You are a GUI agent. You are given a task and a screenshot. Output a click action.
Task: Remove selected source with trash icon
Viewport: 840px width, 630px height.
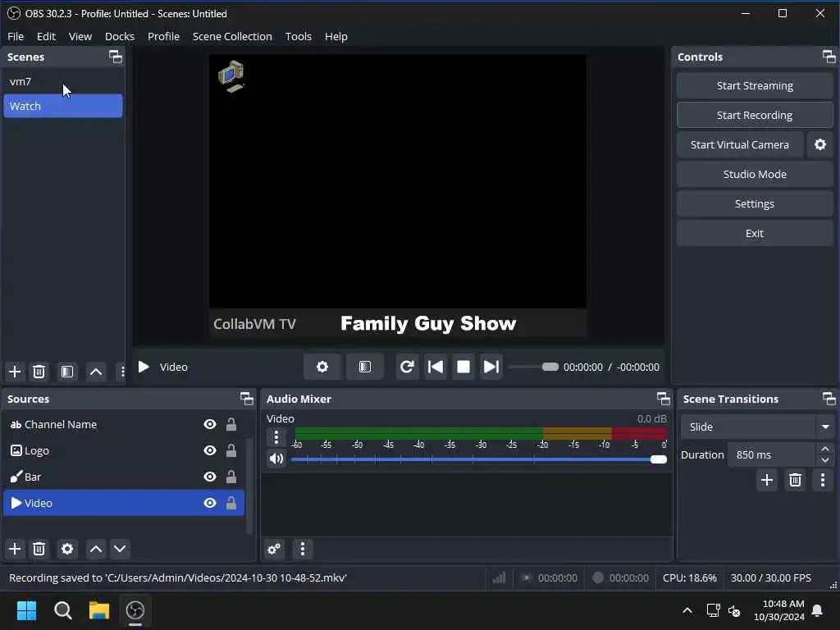tap(39, 549)
